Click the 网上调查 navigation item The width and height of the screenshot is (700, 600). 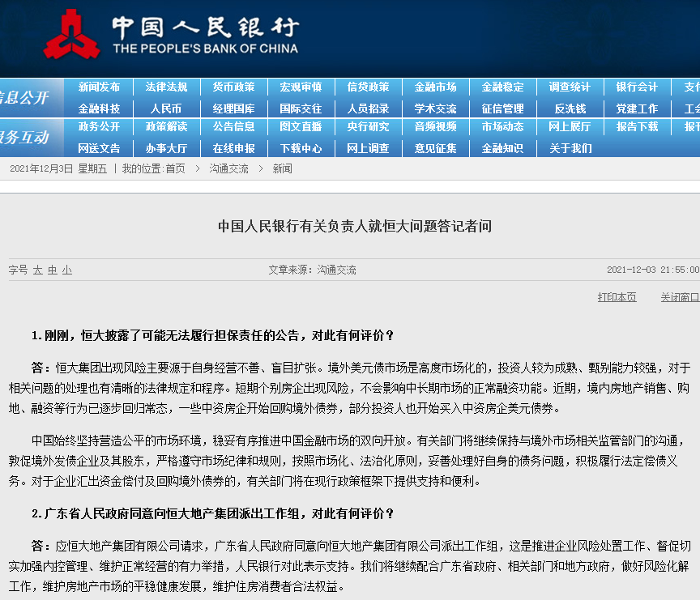click(x=368, y=148)
